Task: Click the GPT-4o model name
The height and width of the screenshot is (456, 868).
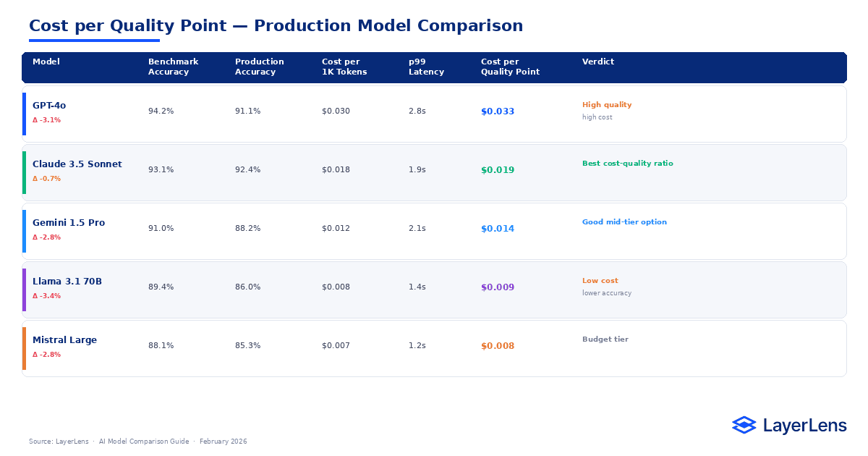Action: coord(49,106)
